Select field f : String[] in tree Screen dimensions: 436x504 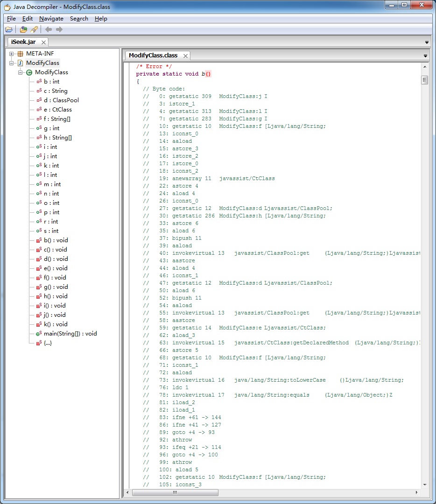click(57, 119)
